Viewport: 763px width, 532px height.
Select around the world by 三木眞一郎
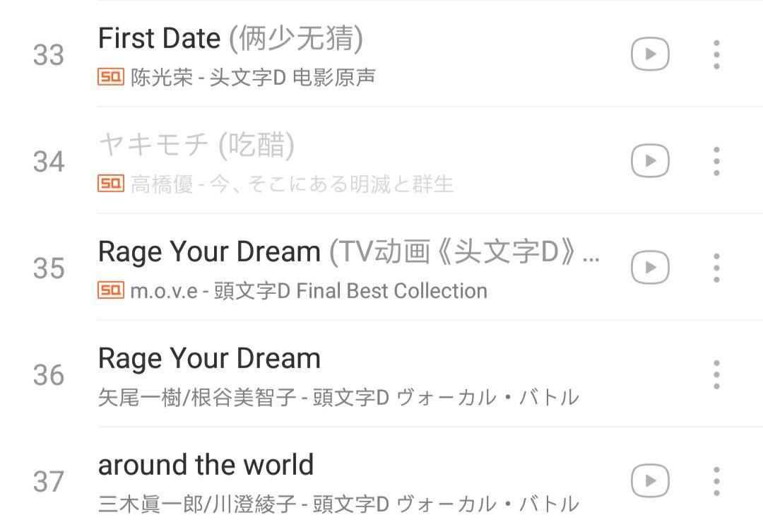[x=205, y=464]
